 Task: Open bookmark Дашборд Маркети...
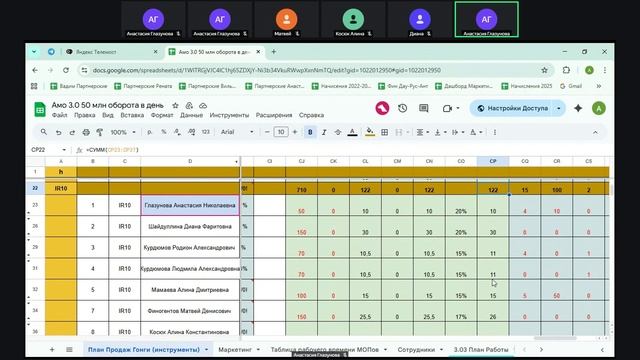click(x=464, y=86)
